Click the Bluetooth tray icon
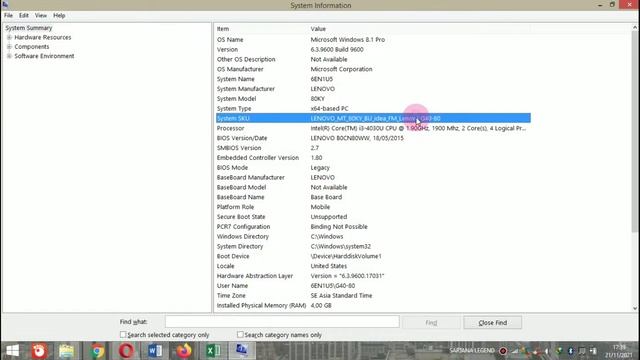The image size is (640, 360). point(571,351)
